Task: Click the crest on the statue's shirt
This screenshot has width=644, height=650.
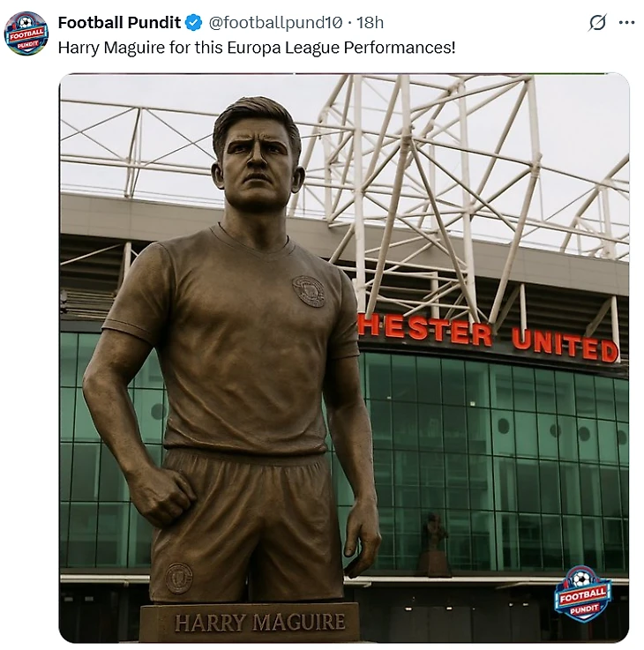Action: [309, 291]
